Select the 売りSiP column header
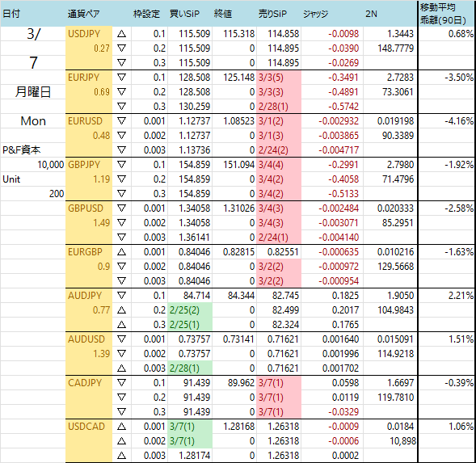 [x=272, y=14]
